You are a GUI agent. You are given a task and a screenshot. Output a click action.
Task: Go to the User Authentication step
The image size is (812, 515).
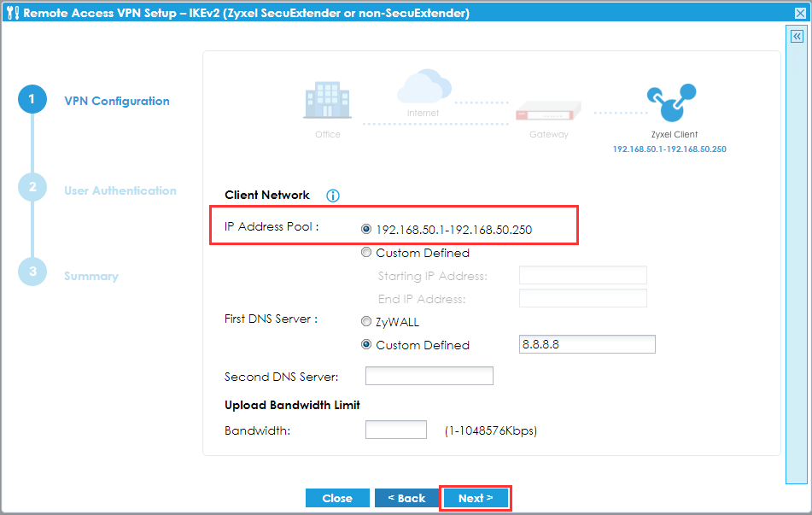[120, 190]
